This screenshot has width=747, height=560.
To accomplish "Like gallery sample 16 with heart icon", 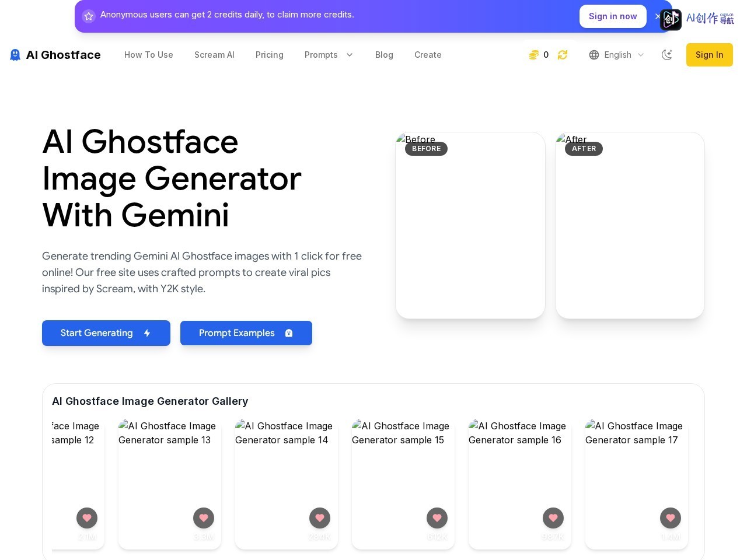I will [553, 517].
